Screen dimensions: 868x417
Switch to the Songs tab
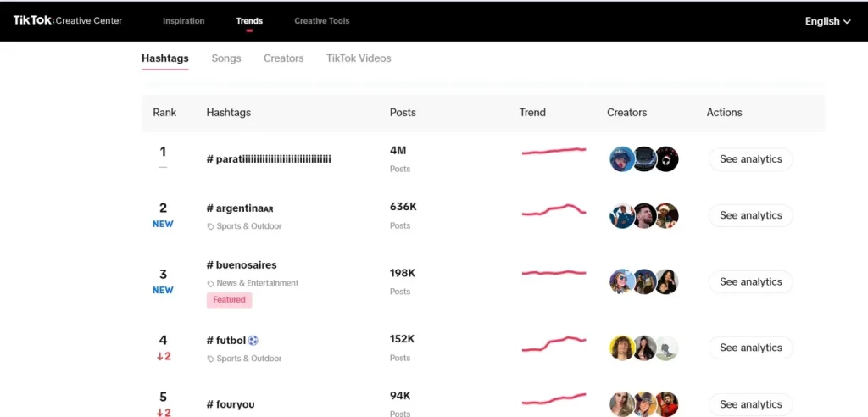coord(225,58)
